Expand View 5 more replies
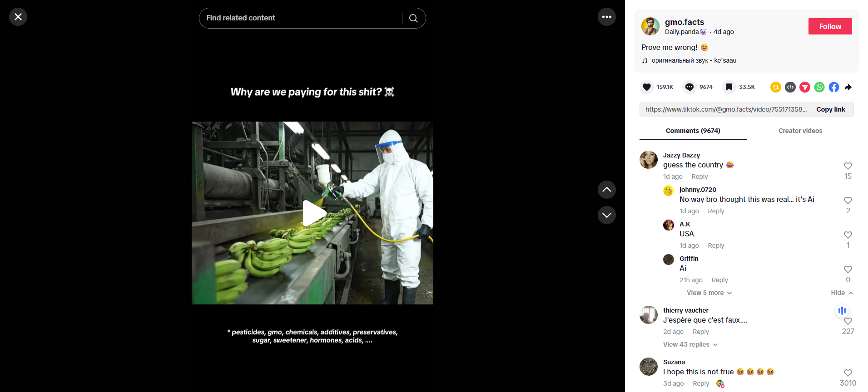Image resolution: width=868 pixels, height=392 pixels. pyautogui.click(x=709, y=293)
